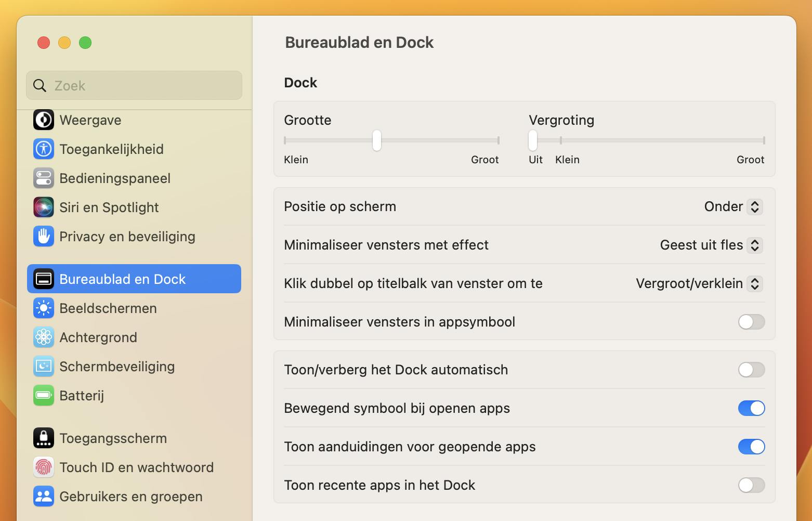Click the Toegankelijkheid accessibility icon
The image size is (812, 521).
44,149
